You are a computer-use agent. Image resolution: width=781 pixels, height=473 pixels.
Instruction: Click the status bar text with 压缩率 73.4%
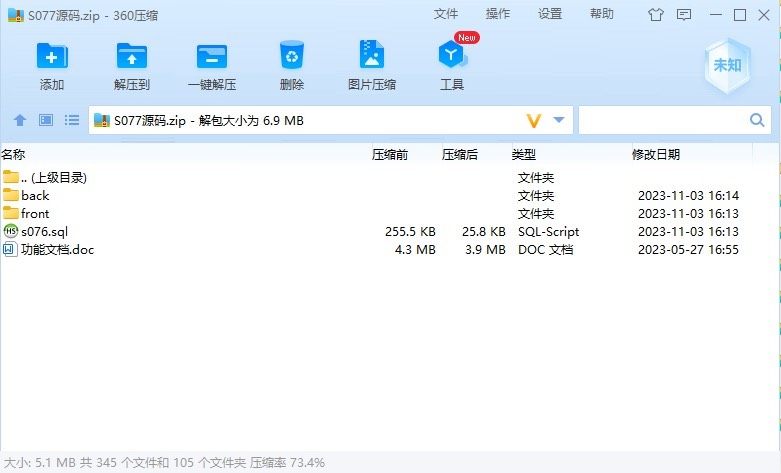(164, 463)
